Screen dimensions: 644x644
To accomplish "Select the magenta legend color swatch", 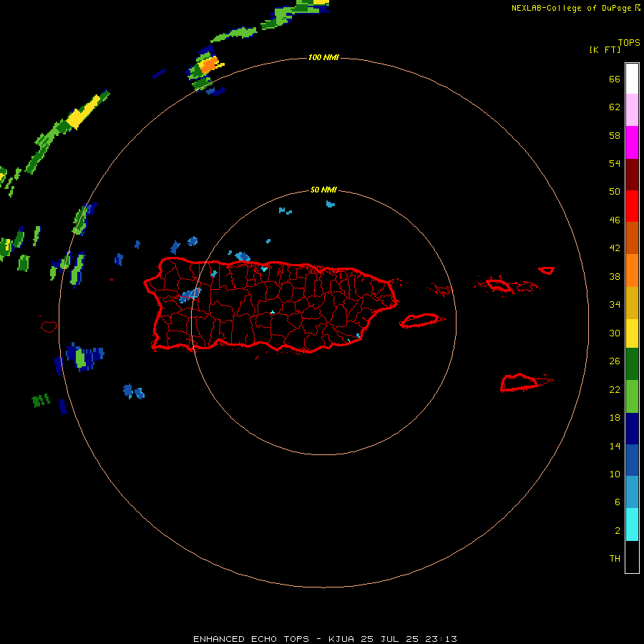I will 632,142.
